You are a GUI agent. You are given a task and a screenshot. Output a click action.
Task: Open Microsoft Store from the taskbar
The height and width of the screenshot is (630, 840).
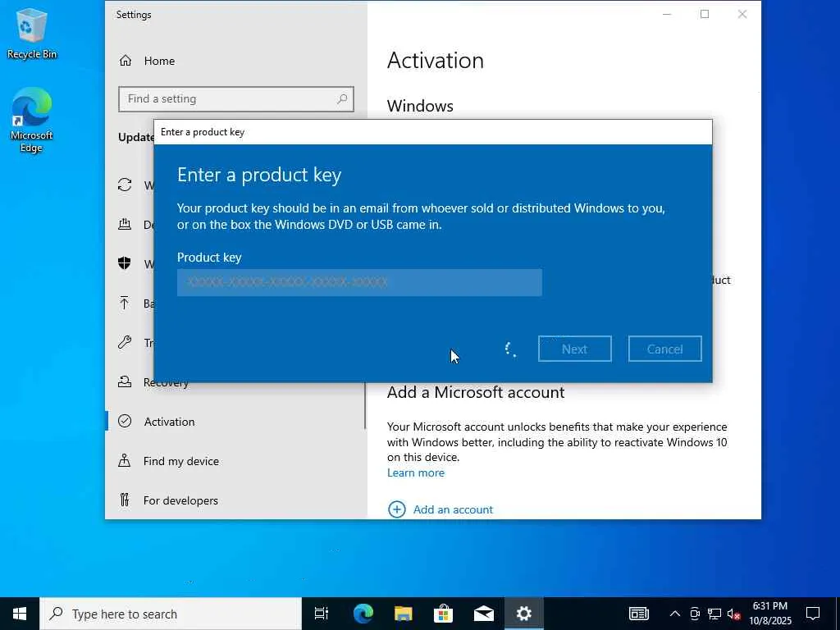click(443, 614)
